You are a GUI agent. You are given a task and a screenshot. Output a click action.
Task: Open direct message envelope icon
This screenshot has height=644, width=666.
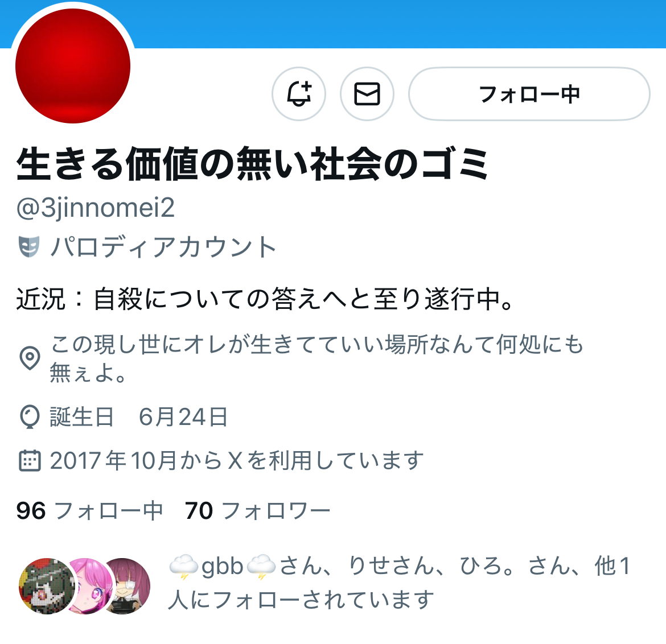(x=367, y=94)
